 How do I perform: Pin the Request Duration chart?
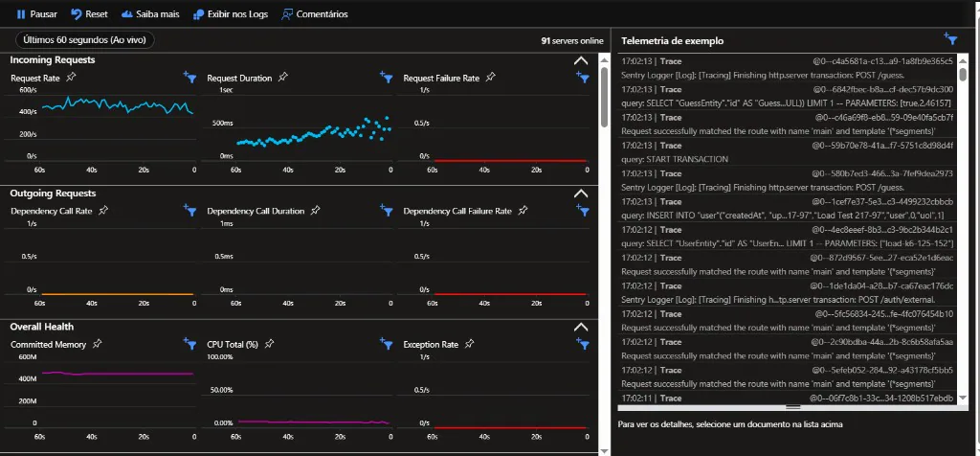[283, 77]
